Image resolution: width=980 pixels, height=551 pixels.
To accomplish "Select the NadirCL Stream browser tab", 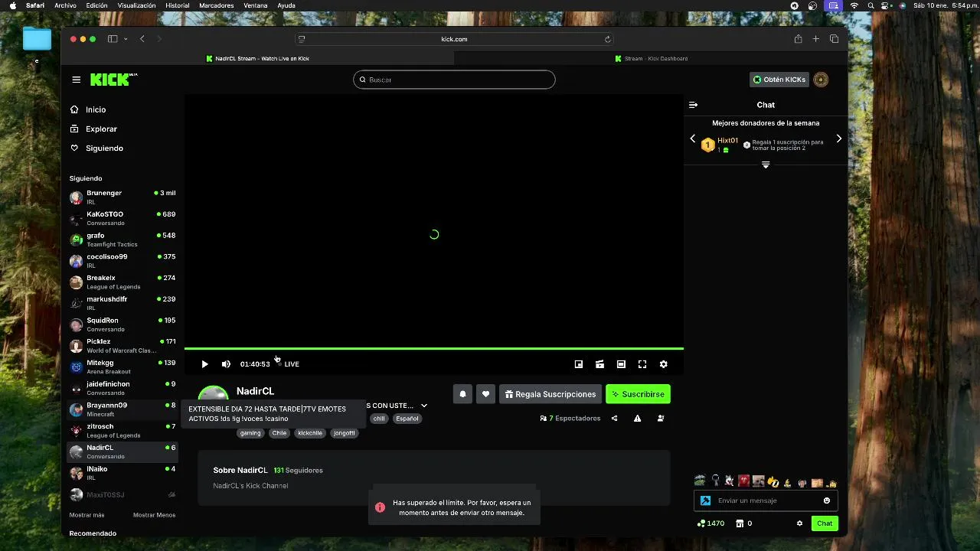I will [x=257, y=58].
